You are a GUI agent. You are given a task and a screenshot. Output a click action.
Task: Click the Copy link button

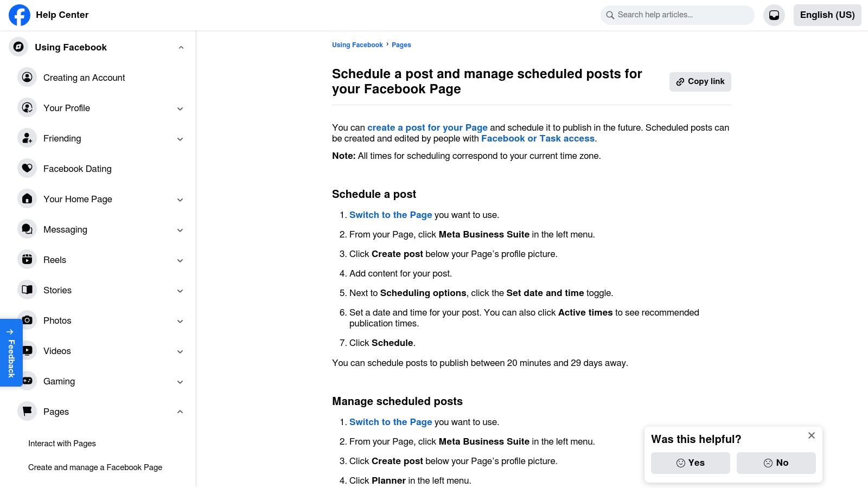(x=700, y=81)
